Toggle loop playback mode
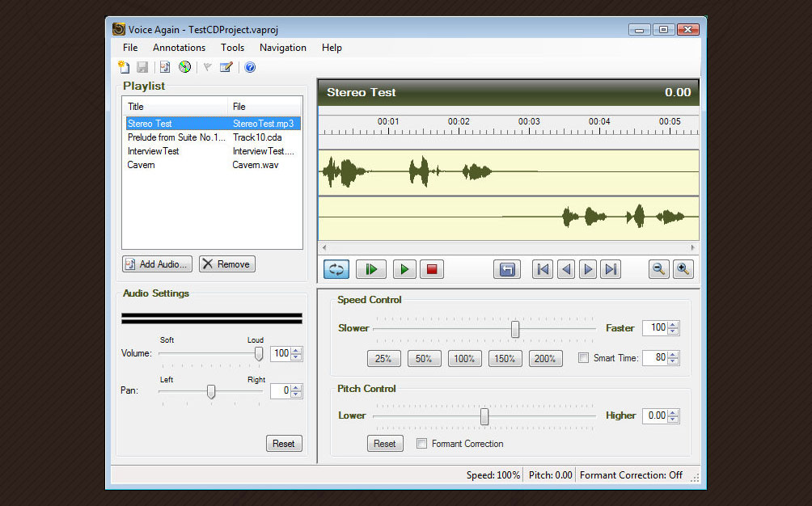The width and height of the screenshot is (812, 506). point(336,268)
